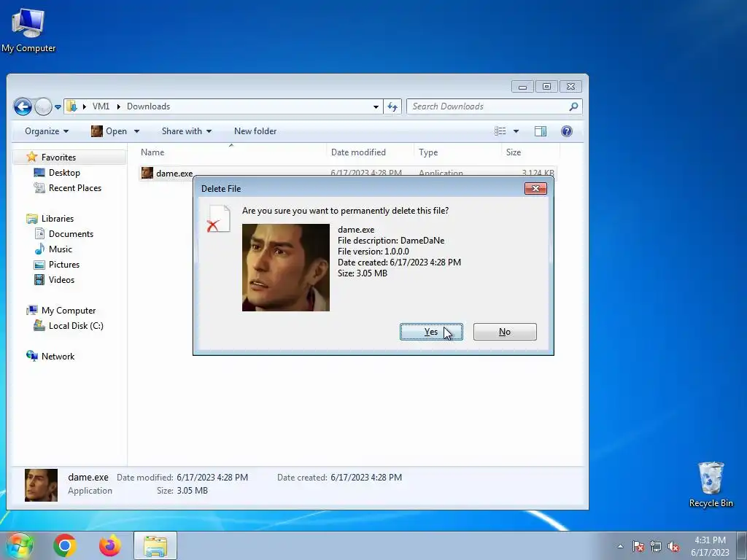Screen dimensions: 747x560
Task: Show hidden tray icons arrow
Action: [620, 546]
